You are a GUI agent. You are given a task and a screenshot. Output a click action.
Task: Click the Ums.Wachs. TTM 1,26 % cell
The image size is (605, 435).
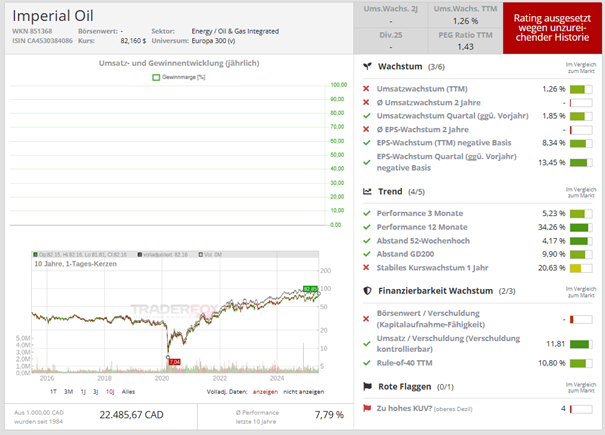coord(465,15)
